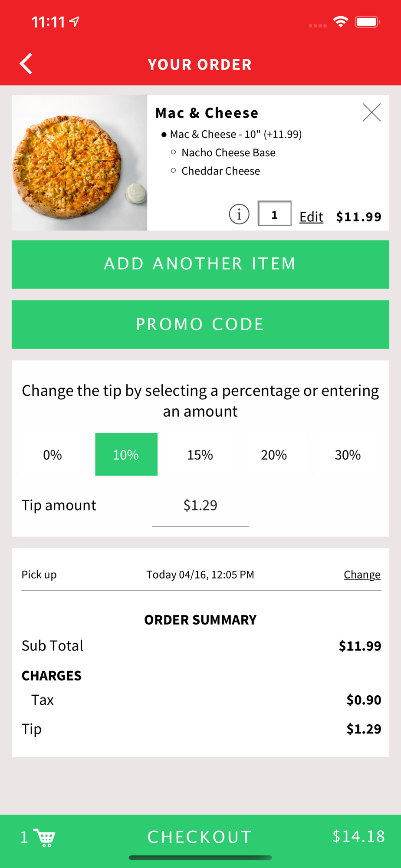Tap the location arrow beside clock
This screenshot has height=868, width=401.
tap(75, 22)
